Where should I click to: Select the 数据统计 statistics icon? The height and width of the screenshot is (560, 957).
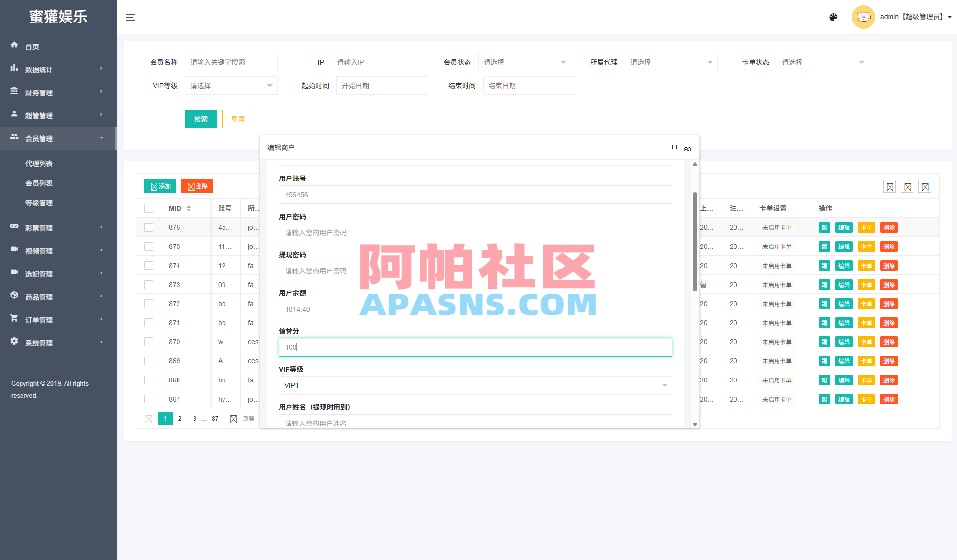pyautogui.click(x=14, y=69)
